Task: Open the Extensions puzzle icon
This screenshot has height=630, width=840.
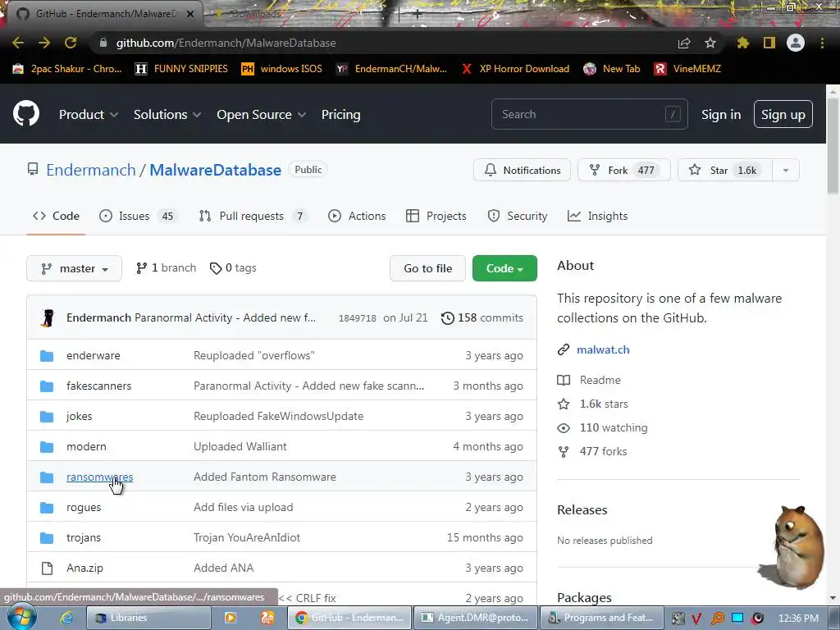Action: (742, 43)
